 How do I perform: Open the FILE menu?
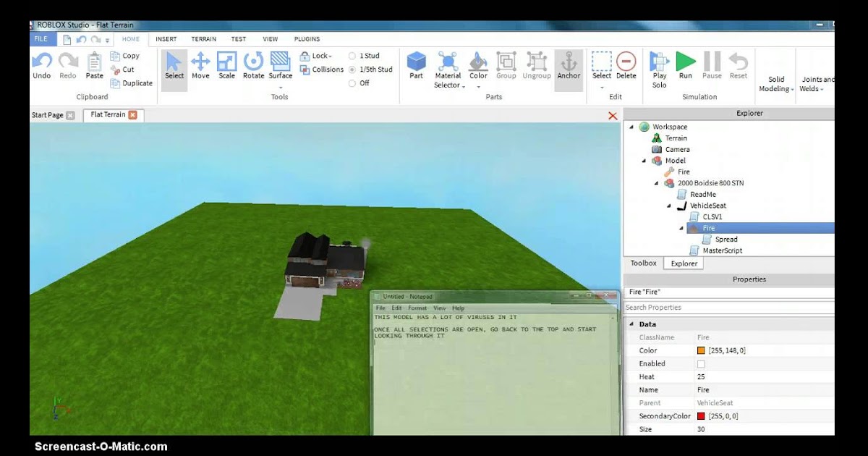[x=41, y=39]
